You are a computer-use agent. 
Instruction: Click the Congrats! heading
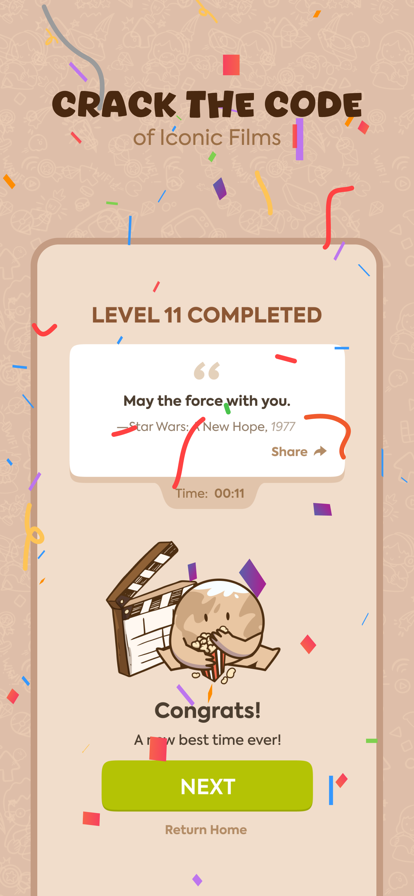(208, 711)
